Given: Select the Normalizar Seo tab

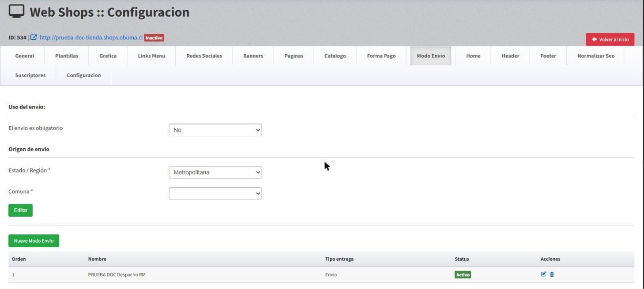Looking at the screenshot, I should (x=596, y=56).
